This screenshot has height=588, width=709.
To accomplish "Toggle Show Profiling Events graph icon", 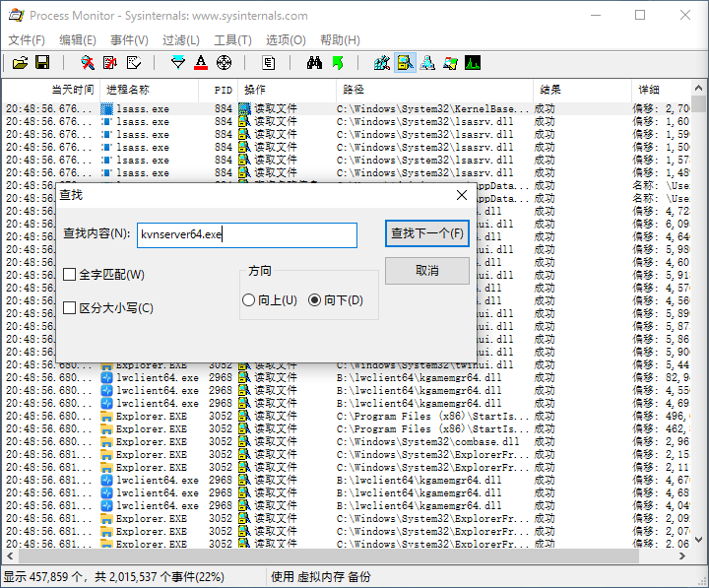I will pos(473,63).
